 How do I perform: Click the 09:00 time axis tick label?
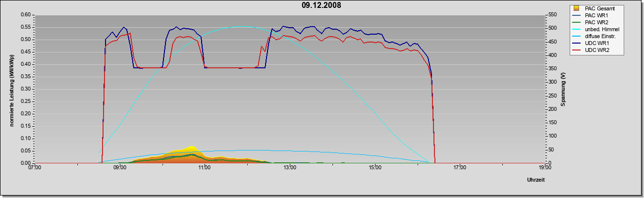pos(120,168)
